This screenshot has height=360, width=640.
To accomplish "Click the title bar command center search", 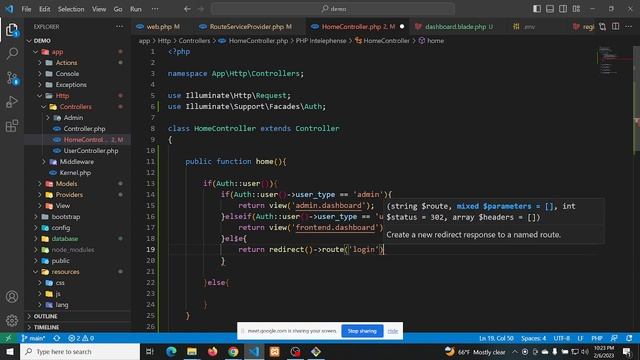I will [333, 9].
